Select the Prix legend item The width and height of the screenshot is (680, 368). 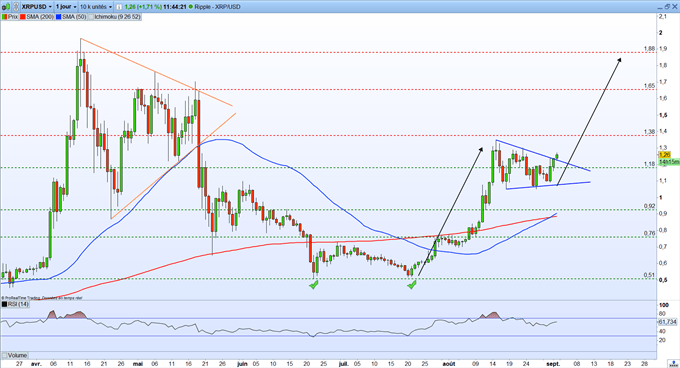[10, 17]
